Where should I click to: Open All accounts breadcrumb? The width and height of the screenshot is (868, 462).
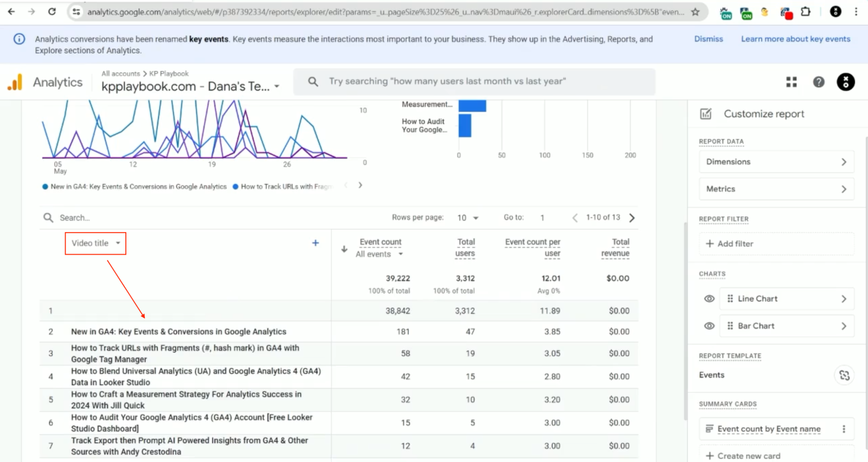(121, 73)
